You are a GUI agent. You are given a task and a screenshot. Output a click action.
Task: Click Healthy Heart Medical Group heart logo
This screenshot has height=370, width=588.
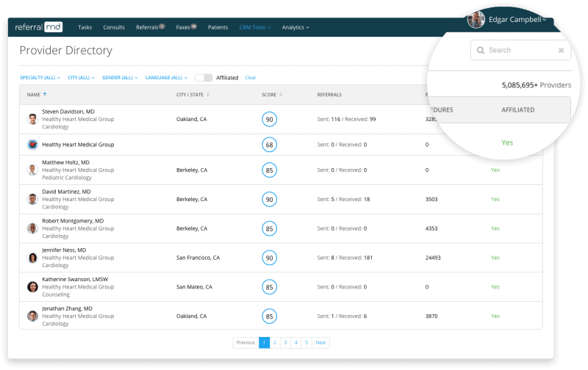coord(32,145)
